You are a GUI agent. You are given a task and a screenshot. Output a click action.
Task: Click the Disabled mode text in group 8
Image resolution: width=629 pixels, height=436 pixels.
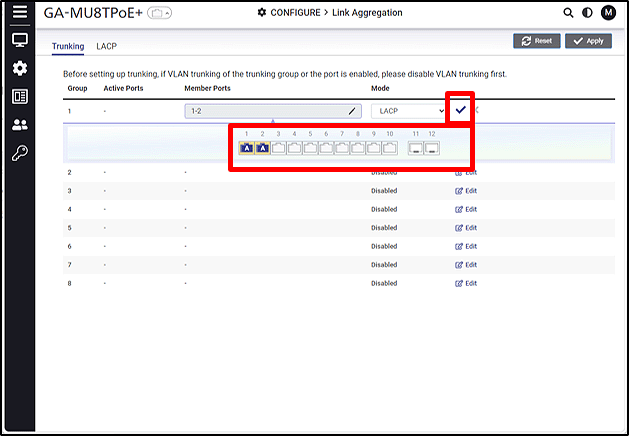coord(384,283)
